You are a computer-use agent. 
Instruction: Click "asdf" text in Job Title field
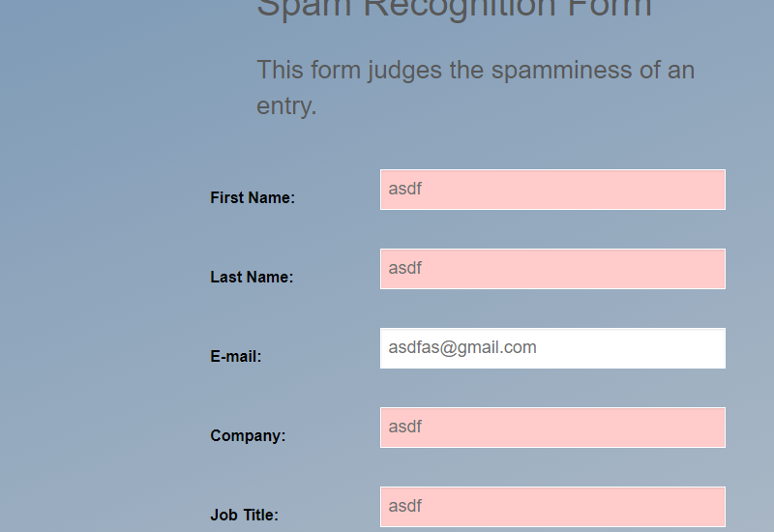(x=405, y=507)
